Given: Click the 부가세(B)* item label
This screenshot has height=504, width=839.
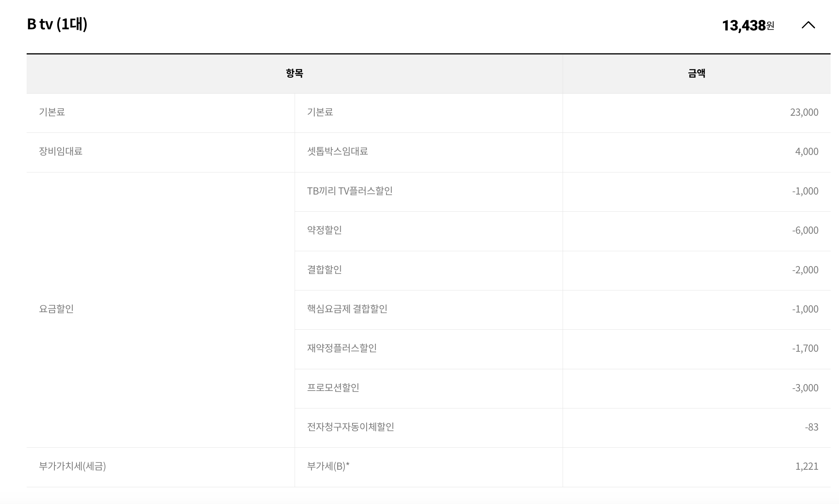Looking at the screenshot, I should [x=328, y=466].
